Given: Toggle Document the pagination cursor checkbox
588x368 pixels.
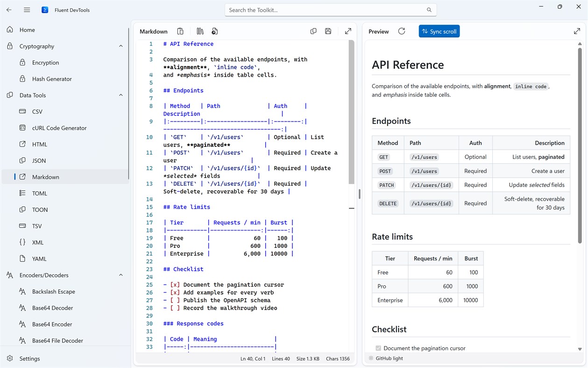Looking at the screenshot, I should pos(378,348).
